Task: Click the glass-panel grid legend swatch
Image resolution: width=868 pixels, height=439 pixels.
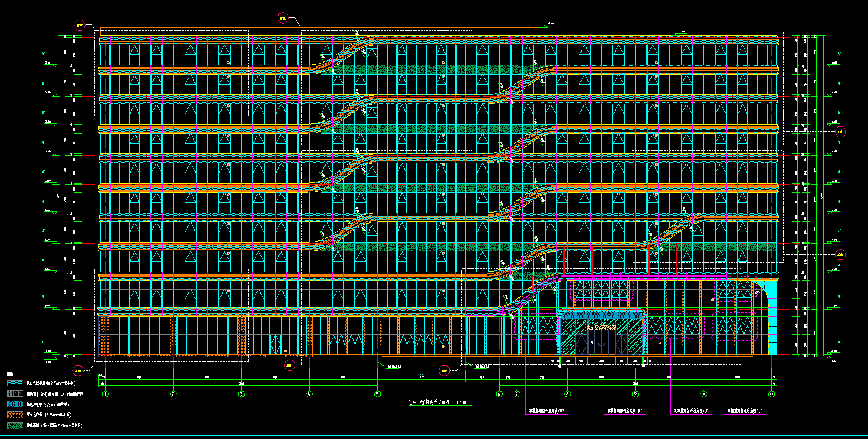Action: point(15,394)
